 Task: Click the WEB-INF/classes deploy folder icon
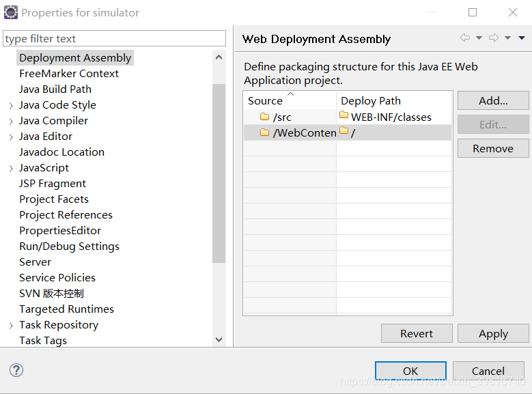(344, 115)
